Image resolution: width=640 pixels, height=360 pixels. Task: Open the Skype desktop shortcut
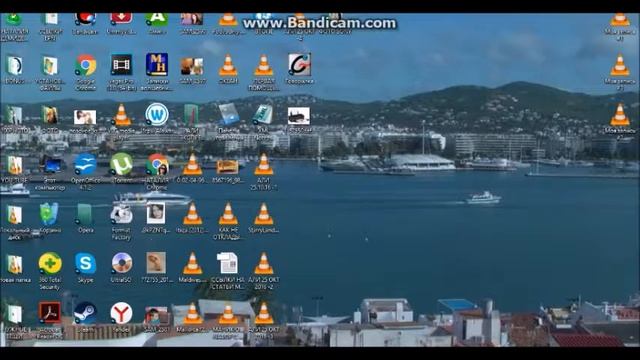[85, 264]
